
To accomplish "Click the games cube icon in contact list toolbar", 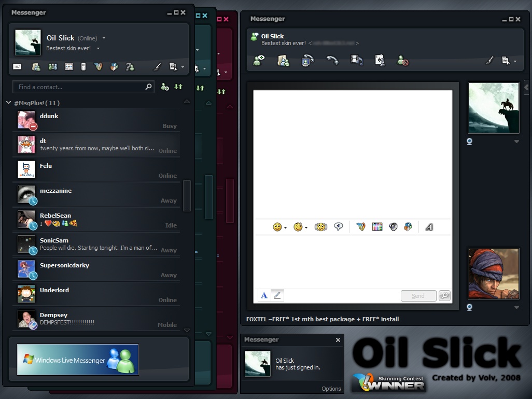I will [115, 67].
